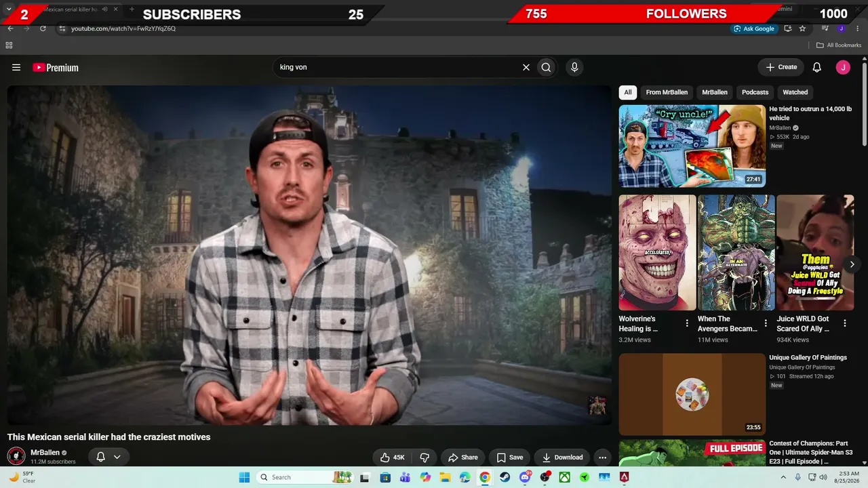Clear the 'king von' search text
This screenshot has width=868, height=488.
(x=526, y=67)
